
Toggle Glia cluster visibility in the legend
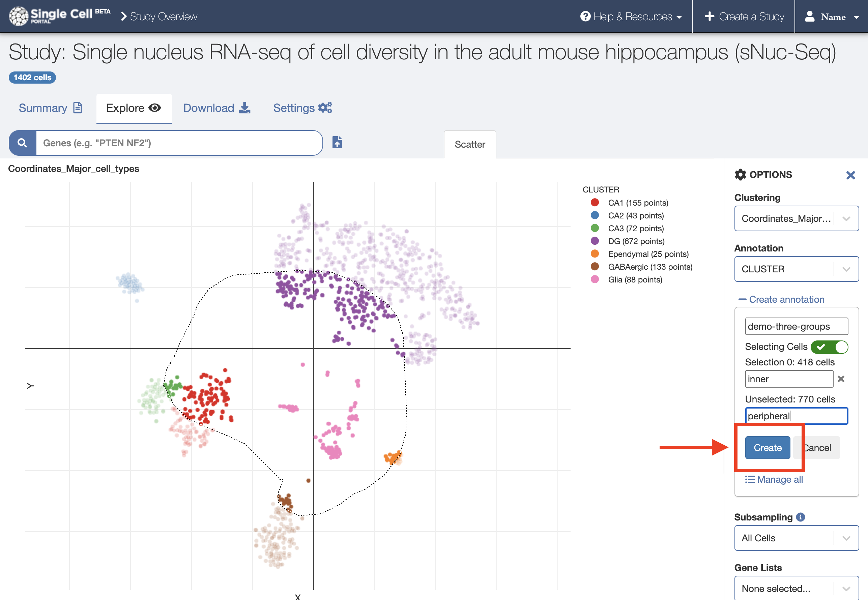point(635,279)
